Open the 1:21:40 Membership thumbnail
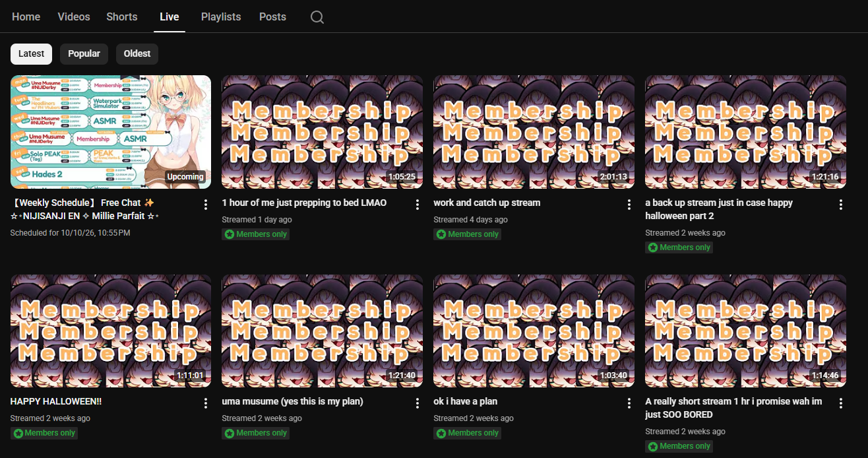This screenshot has width=868, height=458. pos(323,331)
